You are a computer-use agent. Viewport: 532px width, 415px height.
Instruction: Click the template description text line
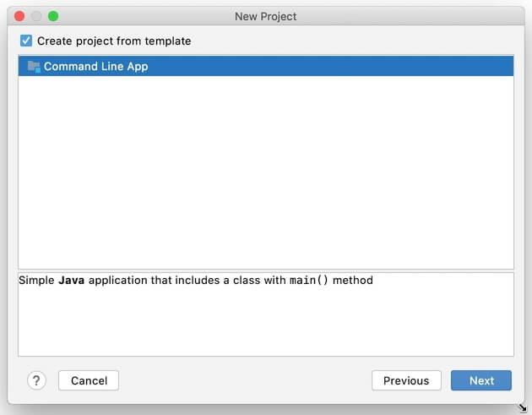pos(195,281)
